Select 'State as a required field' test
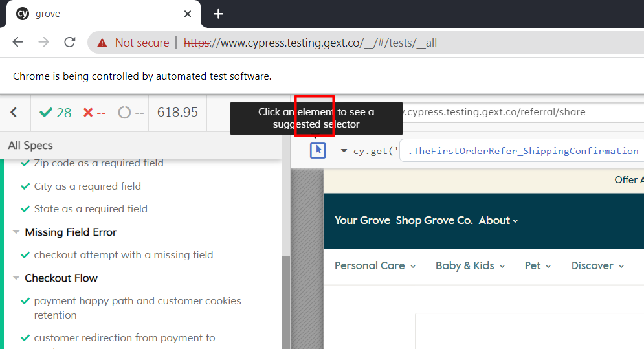Viewport: 644px width, 349px height. (x=91, y=209)
